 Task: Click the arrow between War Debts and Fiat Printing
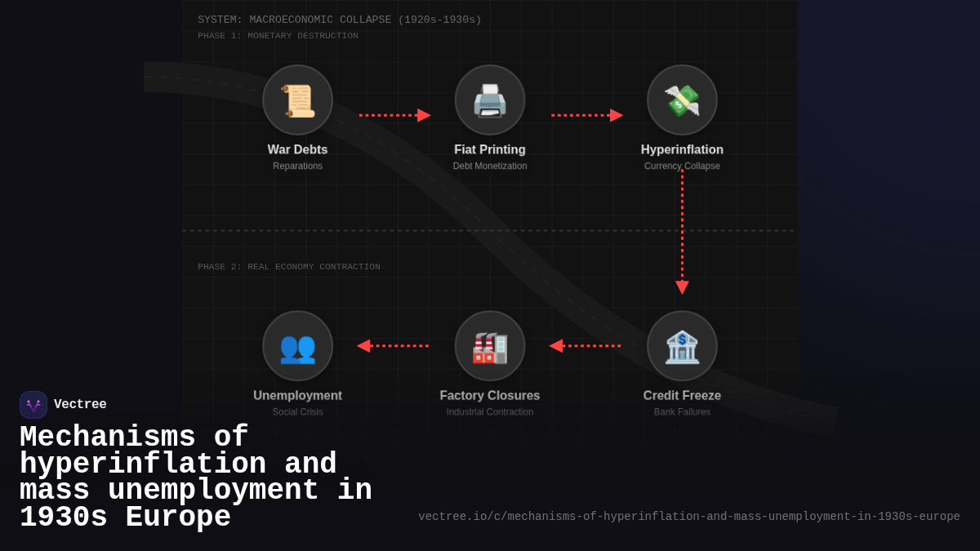tap(394, 115)
